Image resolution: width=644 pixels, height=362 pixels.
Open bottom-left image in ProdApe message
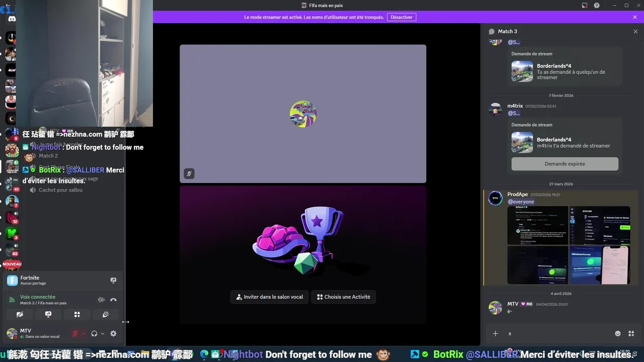pos(538,265)
